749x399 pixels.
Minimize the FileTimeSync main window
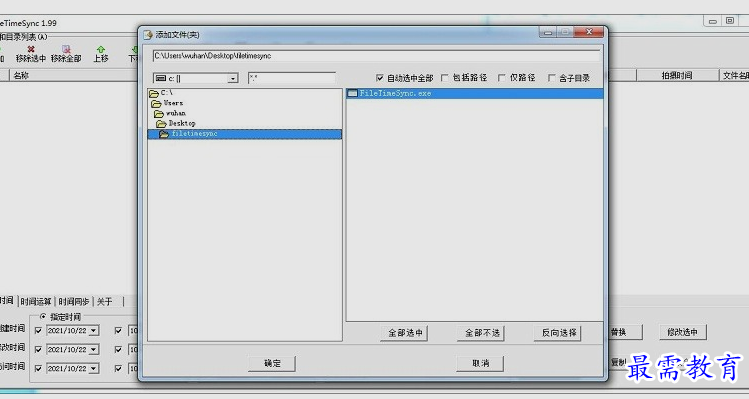(712, 21)
